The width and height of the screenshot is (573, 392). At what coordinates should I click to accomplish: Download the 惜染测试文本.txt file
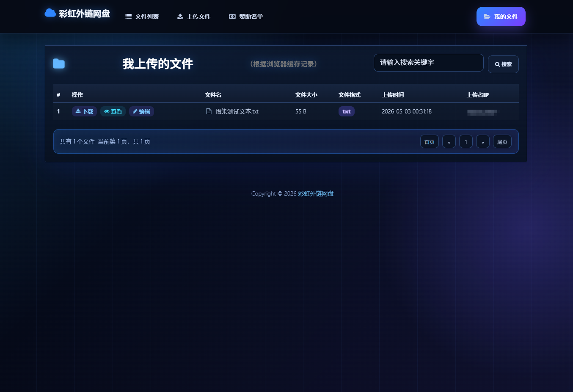click(84, 111)
